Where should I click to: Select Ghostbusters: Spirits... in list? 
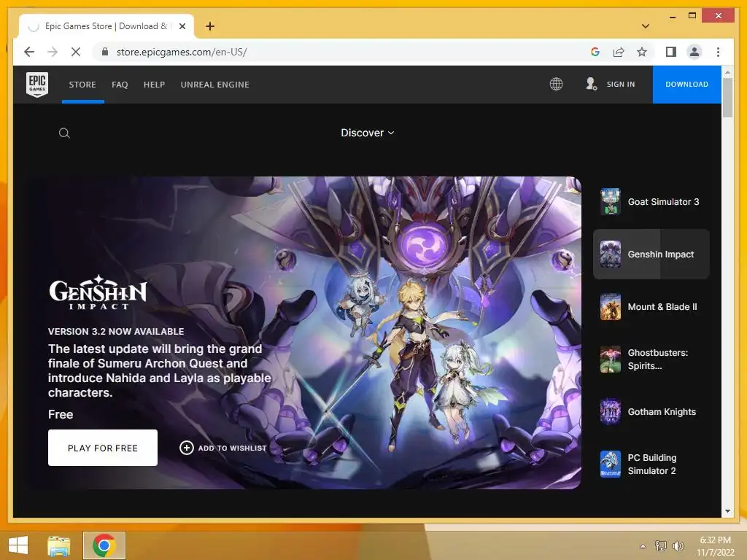[651, 359]
